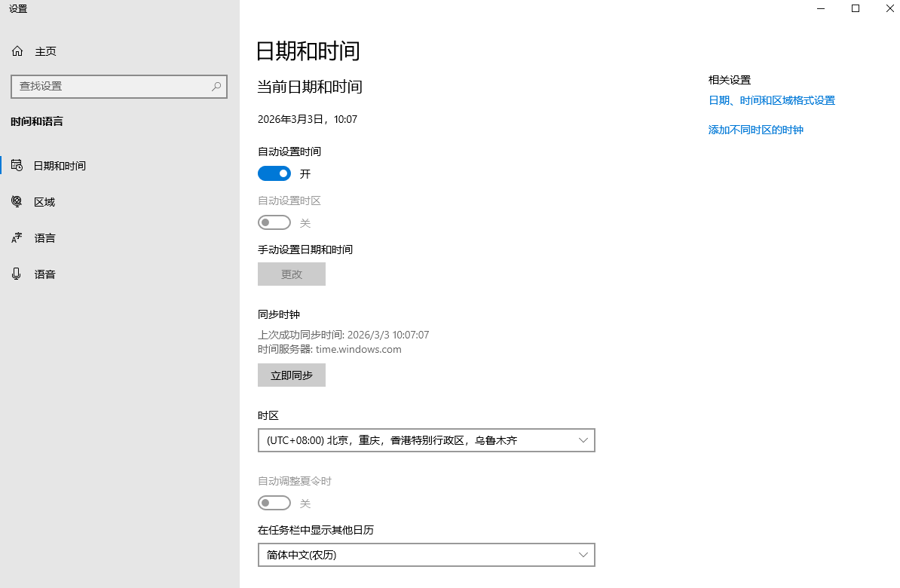Select the clock icon next to 日期和时间

coord(17,165)
